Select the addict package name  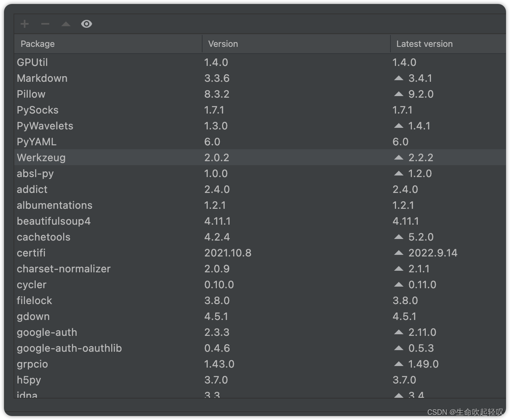pos(32,189)
